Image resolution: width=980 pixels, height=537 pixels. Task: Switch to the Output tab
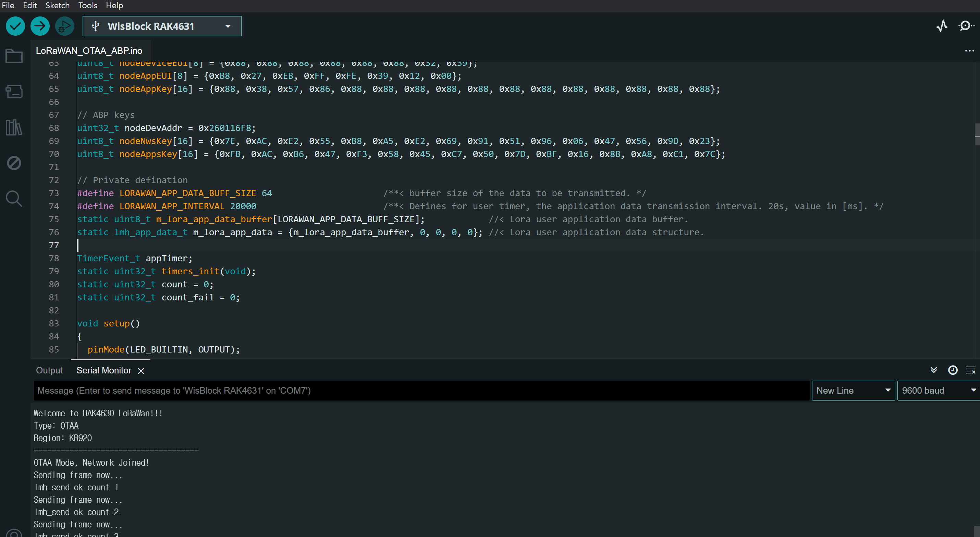pyautogui.click(x=49, y=370)
